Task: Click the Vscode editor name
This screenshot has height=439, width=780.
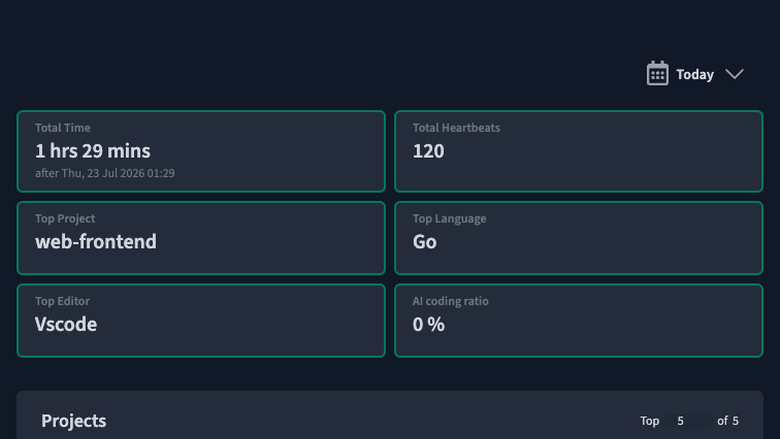Action: [66, 324]
